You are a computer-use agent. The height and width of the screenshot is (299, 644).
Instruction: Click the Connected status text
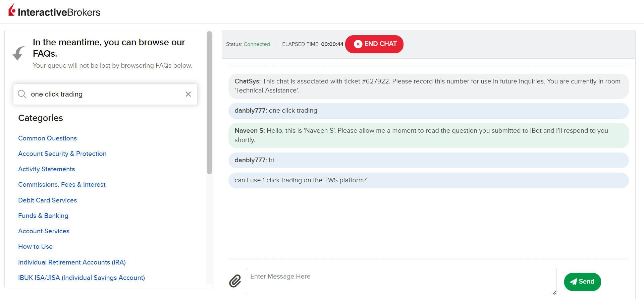[x=257, y=44]
